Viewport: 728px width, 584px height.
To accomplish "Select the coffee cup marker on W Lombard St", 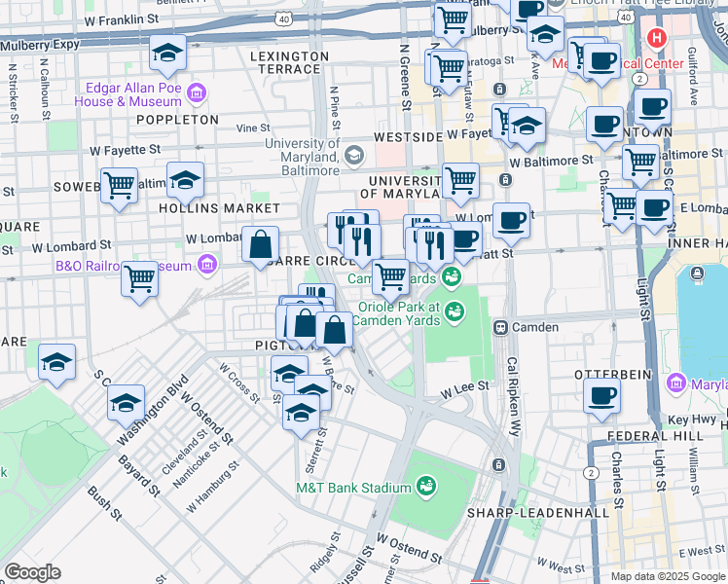I will point(511,222).
